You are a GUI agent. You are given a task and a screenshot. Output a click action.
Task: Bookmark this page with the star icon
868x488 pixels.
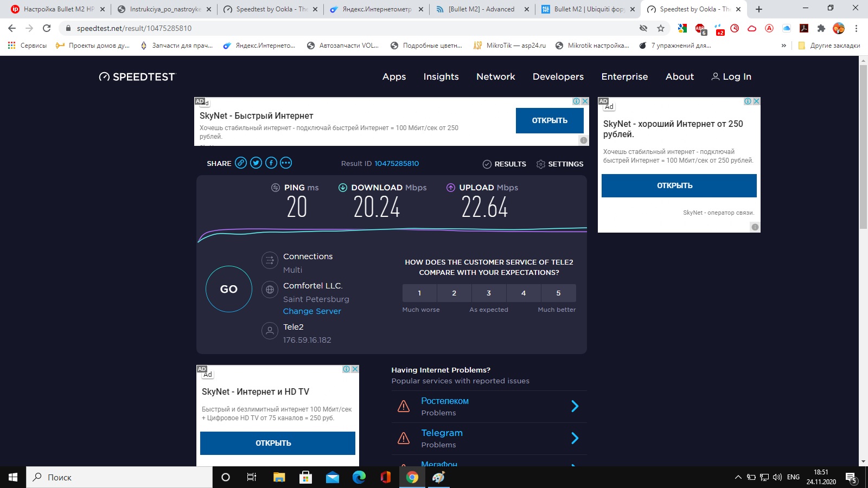click(660, 28)
